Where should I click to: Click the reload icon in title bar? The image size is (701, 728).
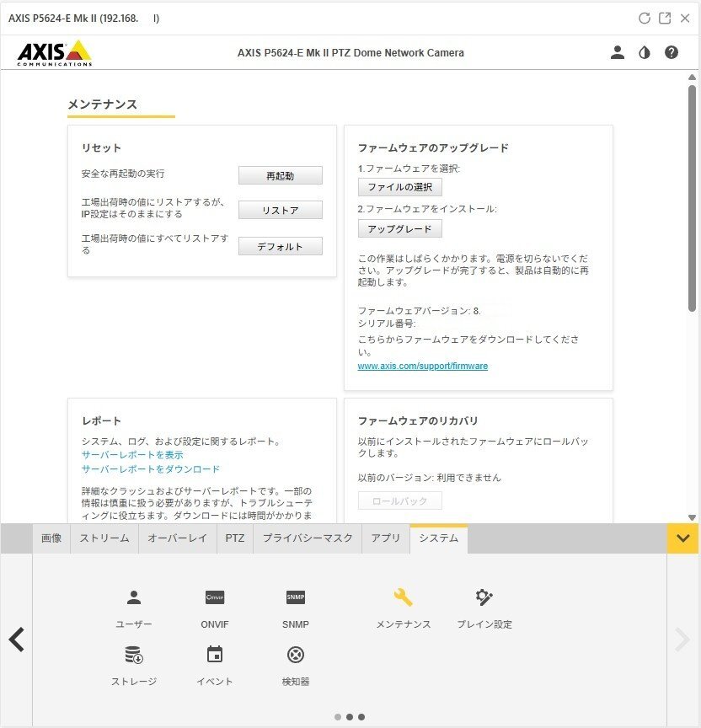click(644, 18)
